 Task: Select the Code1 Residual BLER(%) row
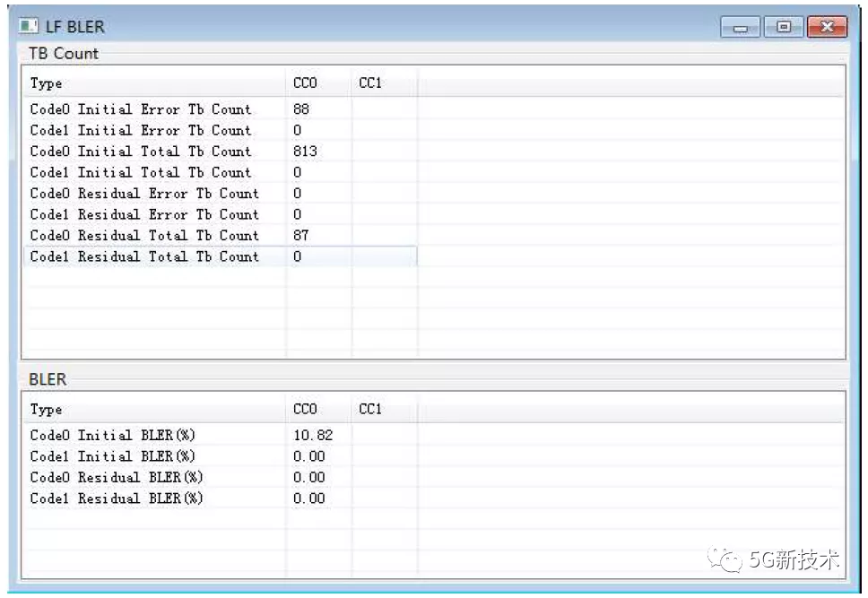coord(221,498)
